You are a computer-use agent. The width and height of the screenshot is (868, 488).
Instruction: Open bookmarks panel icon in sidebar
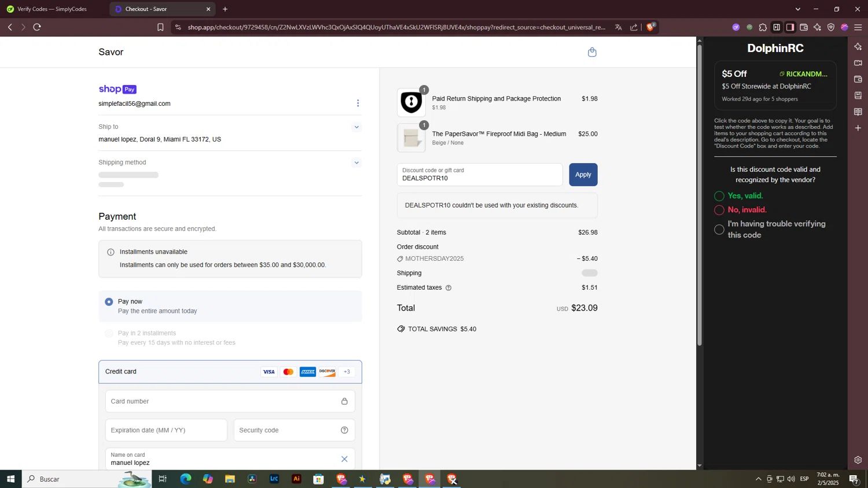point(858,95)
